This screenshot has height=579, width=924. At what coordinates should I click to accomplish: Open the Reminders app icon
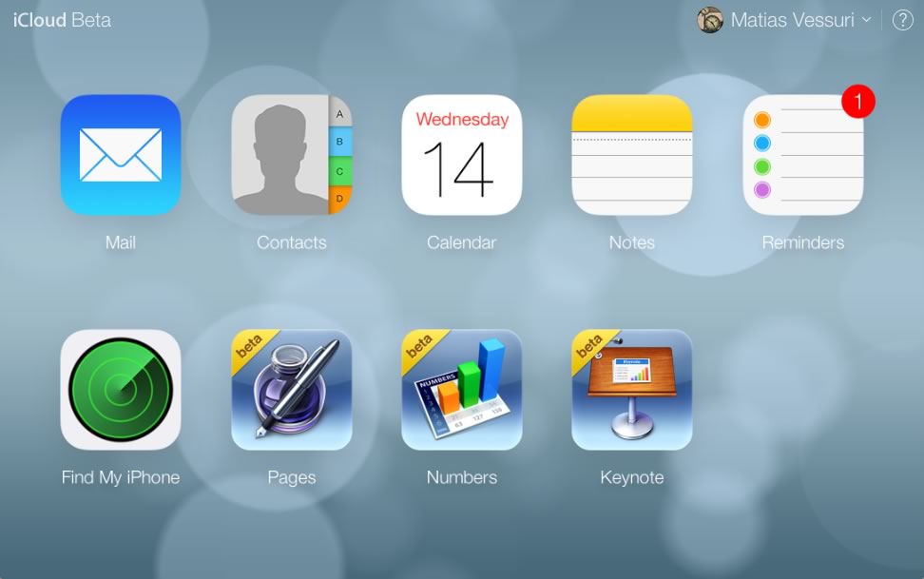click(802, 154)
